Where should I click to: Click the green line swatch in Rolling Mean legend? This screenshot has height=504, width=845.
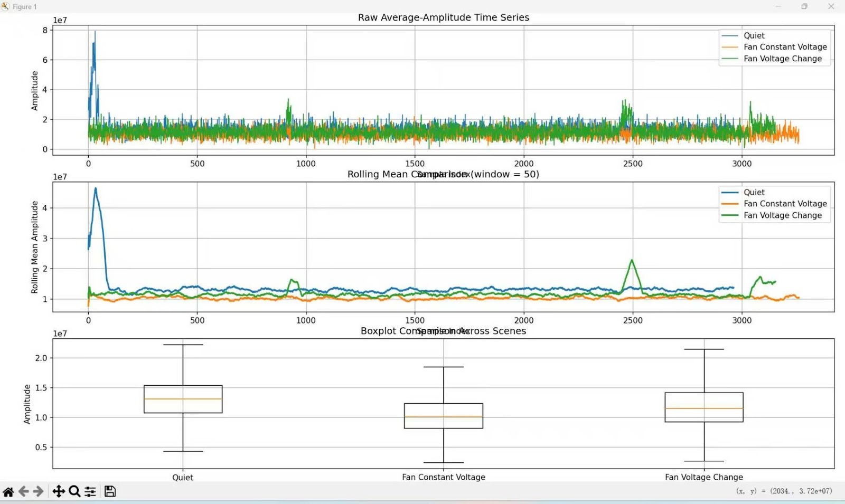coord(730,215)
